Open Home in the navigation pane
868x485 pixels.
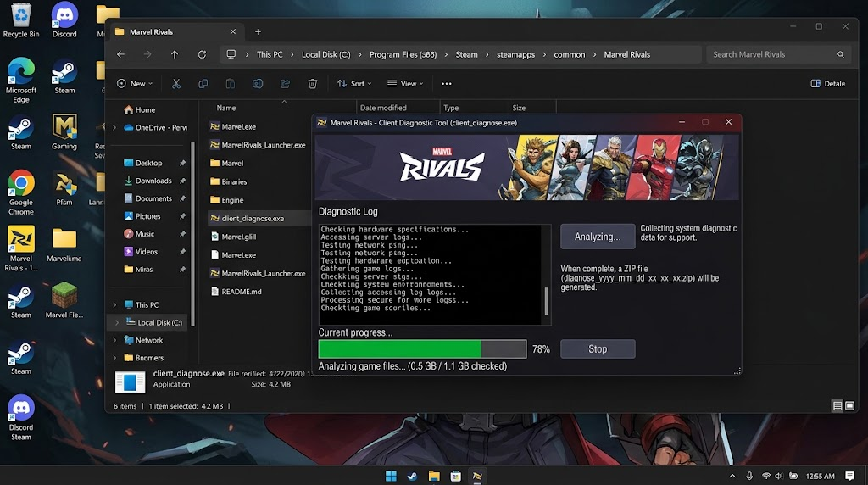click(x=140, y=109)
